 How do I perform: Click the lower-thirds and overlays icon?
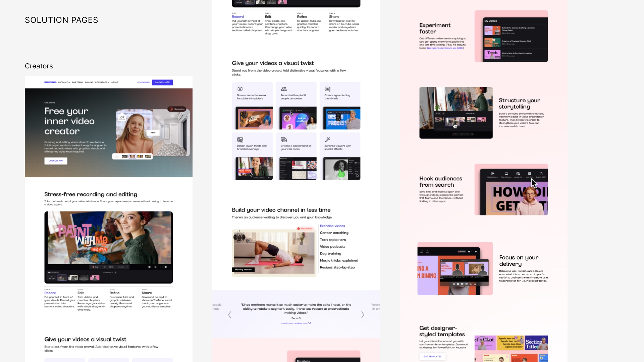(x=240, y=139)
